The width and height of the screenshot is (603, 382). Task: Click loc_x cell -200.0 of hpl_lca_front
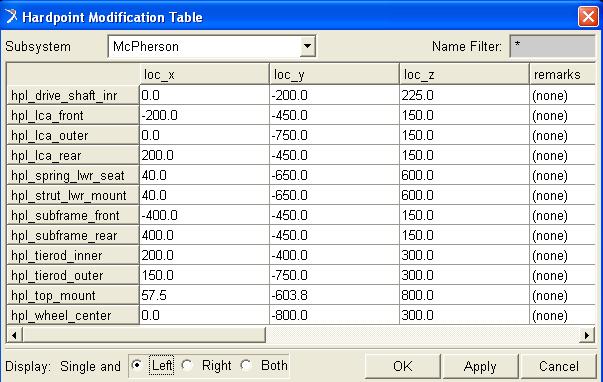[x=204, y=115]
